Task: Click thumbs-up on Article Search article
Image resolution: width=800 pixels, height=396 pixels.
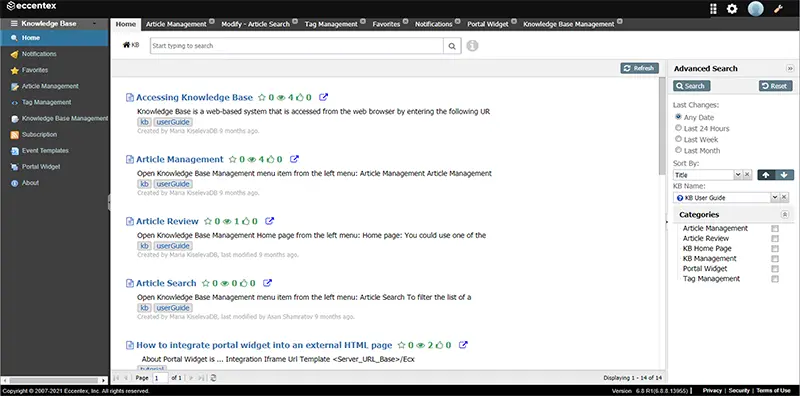Action: (x=244, y=283)
